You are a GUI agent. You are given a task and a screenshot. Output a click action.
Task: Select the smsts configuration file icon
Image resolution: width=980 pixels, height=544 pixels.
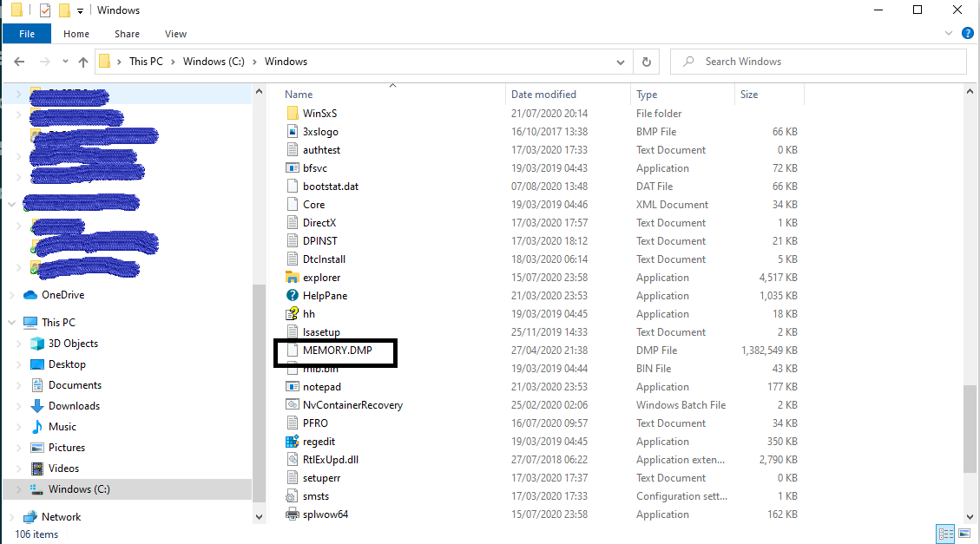(292, 496)
